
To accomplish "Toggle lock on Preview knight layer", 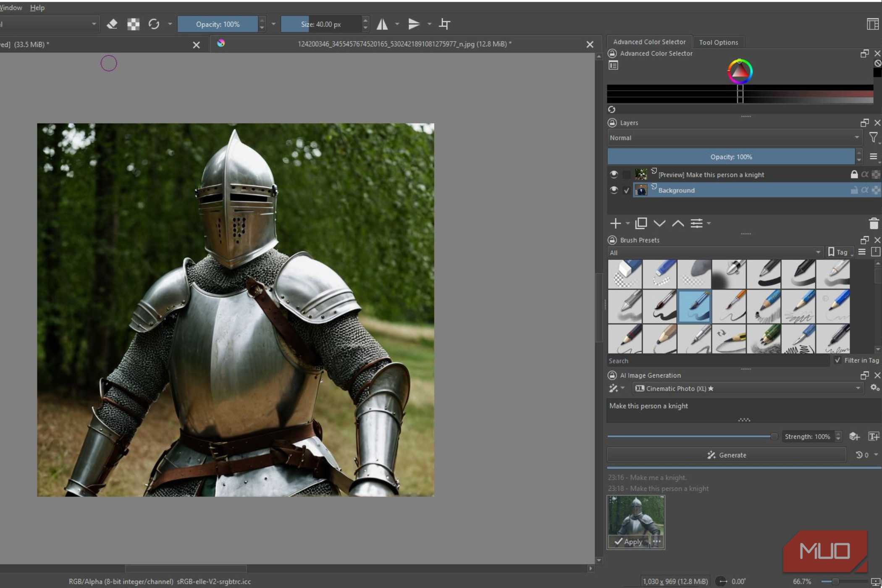I will coord(854,174).
